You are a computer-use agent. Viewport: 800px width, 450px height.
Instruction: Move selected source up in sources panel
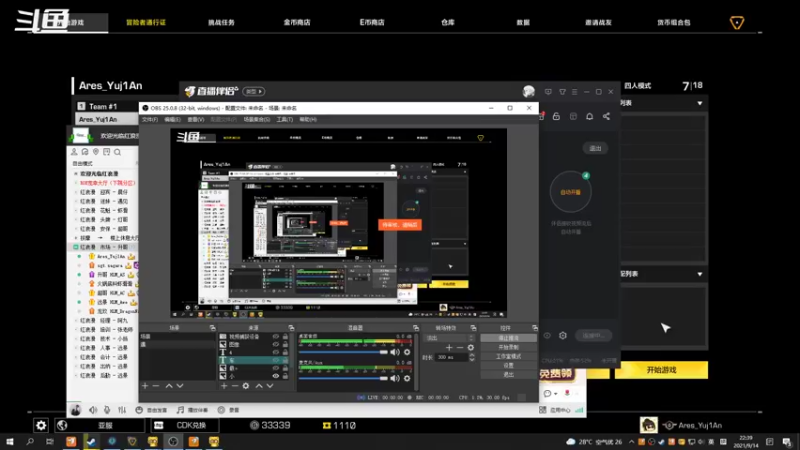click(259, 386)
